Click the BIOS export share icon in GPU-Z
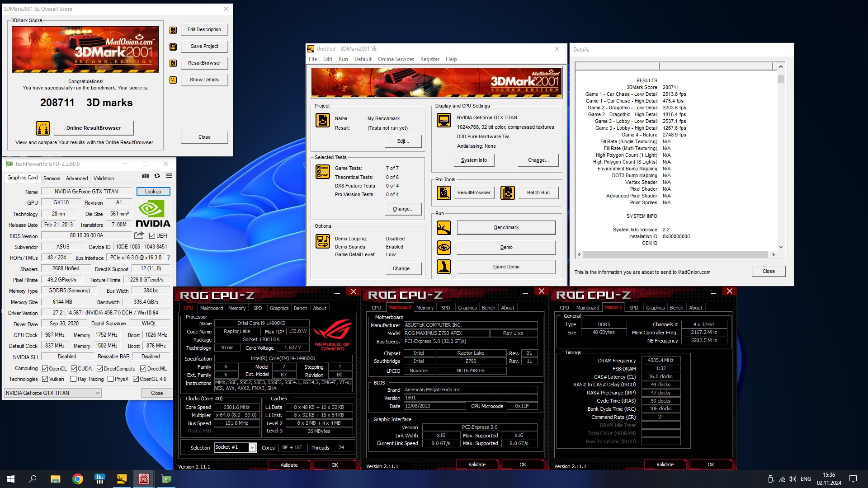868x488 pixels. 139,235
